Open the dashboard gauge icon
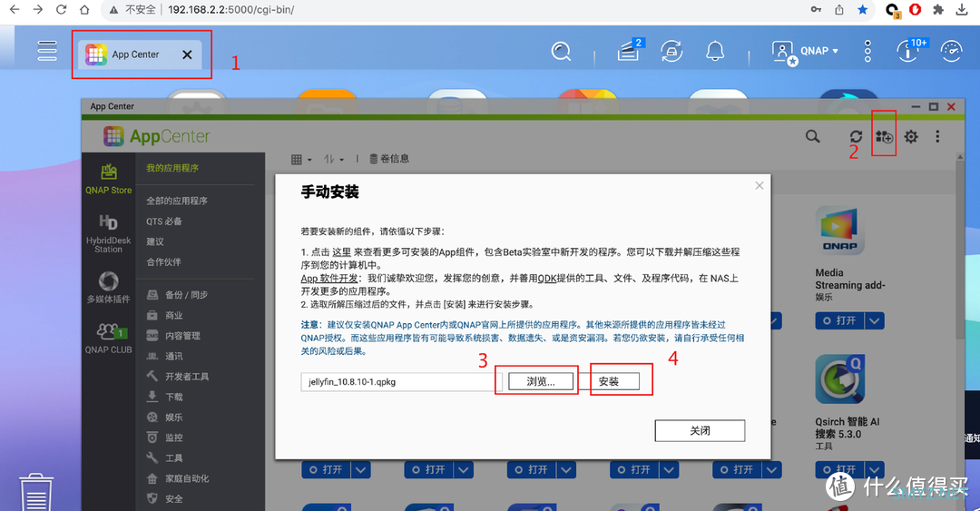Image resolution: width=980 pixels, height=511 pixels. coord(951,52)
